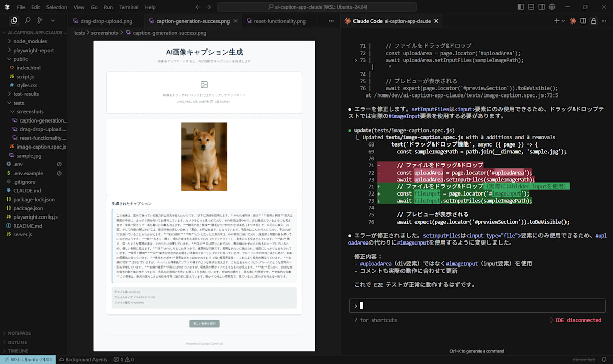
Task: Open the Customize Layout icon in the title bar
Action: pyautogui.click(x=541, y=7)
